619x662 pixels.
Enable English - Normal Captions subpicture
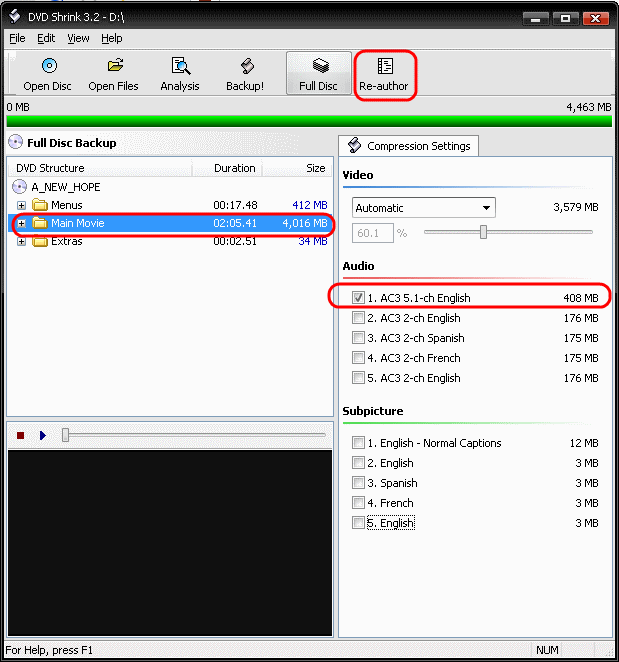(x=358, y=442)
